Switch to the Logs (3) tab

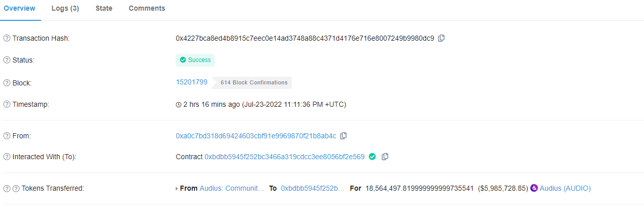tap(65, 9)
